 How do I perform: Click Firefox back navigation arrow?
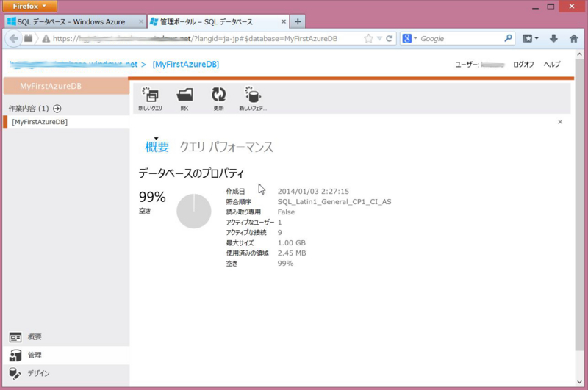(x=13, y=38)
